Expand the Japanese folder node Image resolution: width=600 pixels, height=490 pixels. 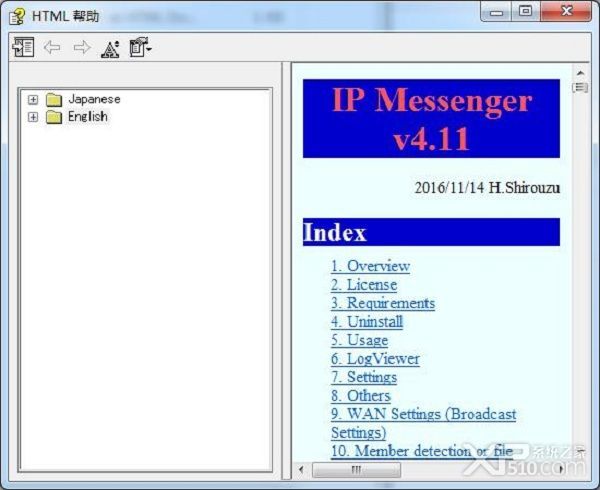coord(33,99)
